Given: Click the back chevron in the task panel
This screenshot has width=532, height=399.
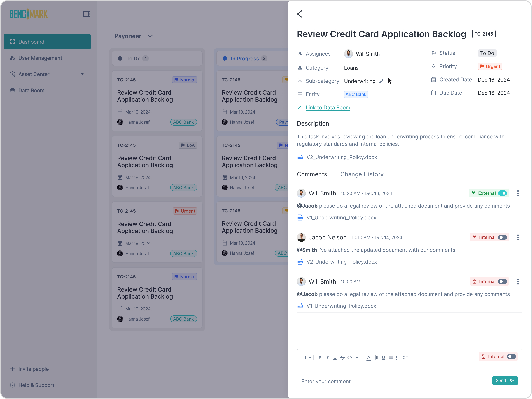Looking at the screenshot, I should (300, 14).
